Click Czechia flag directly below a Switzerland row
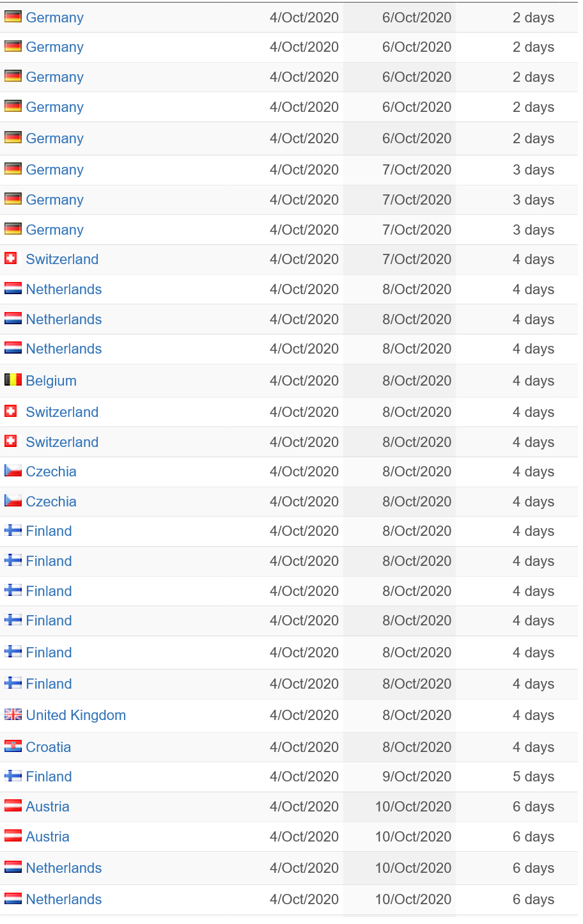583x924 pixels. click(x=13, y=471)
